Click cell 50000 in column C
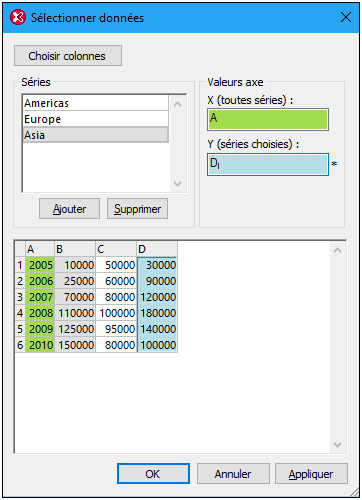Screen dimensions: 362x500 (116, 265)
